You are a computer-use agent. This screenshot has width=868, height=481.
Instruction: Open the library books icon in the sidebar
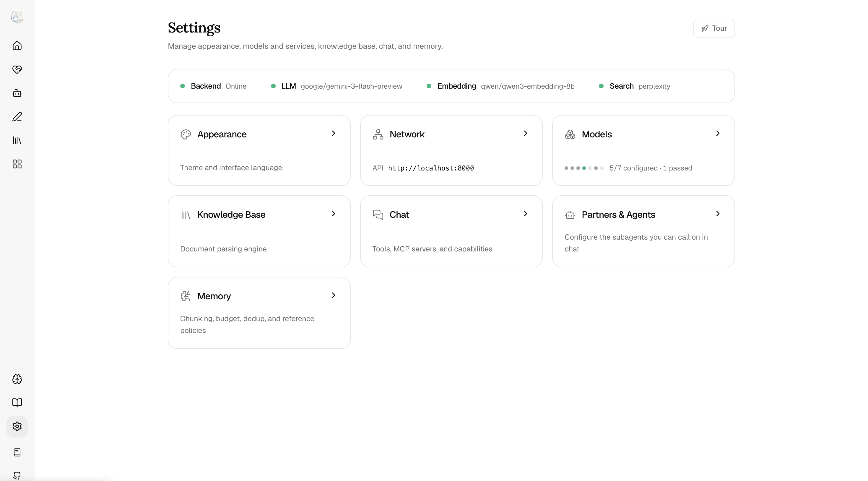[17, 140]
